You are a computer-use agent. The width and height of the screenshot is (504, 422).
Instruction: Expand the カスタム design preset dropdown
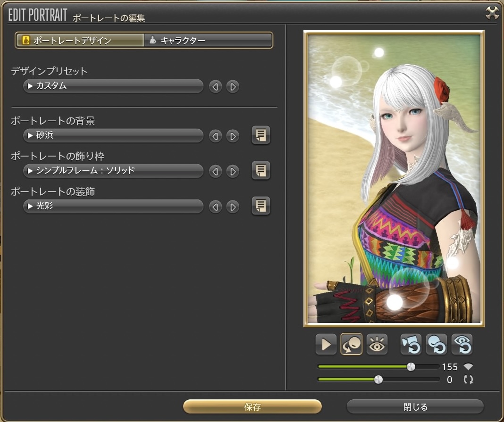click(x=113, y=86)
